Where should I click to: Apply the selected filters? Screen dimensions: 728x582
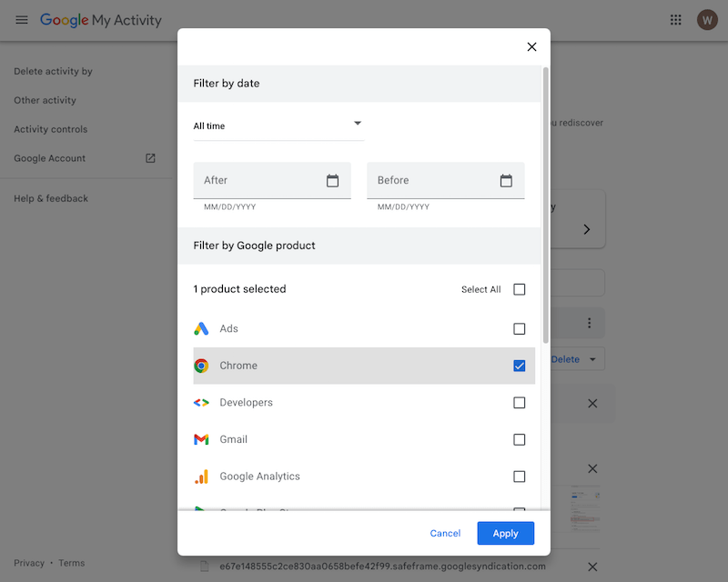[505, 533]
